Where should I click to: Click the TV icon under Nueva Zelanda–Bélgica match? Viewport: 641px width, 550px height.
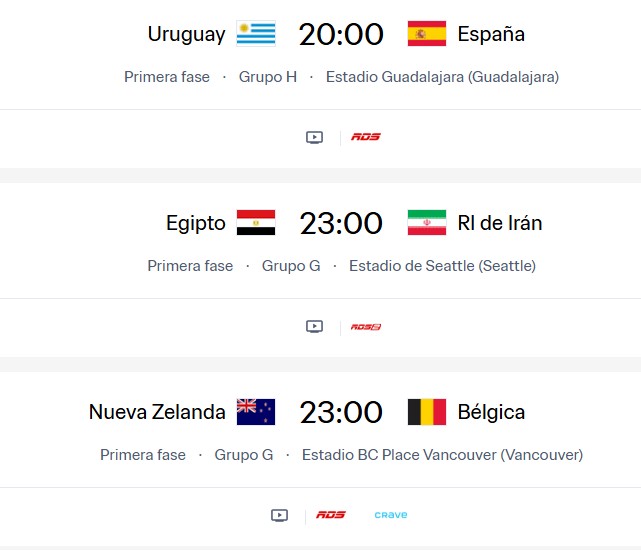(x=279, y=515)
